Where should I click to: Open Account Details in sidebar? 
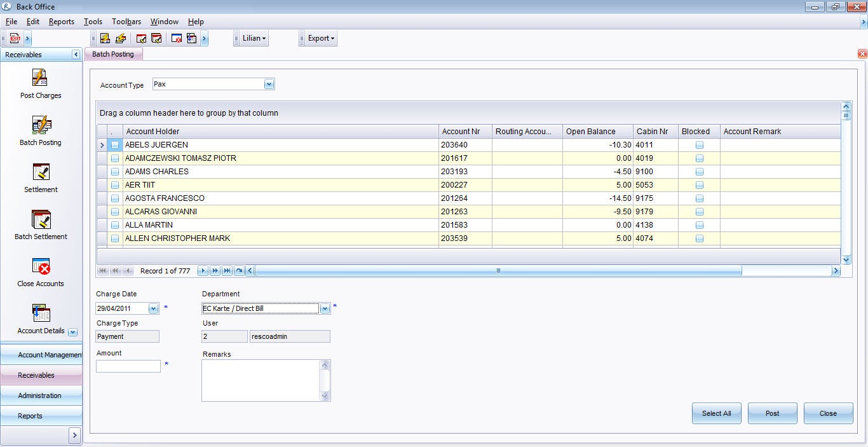click(x=41, y=319)
